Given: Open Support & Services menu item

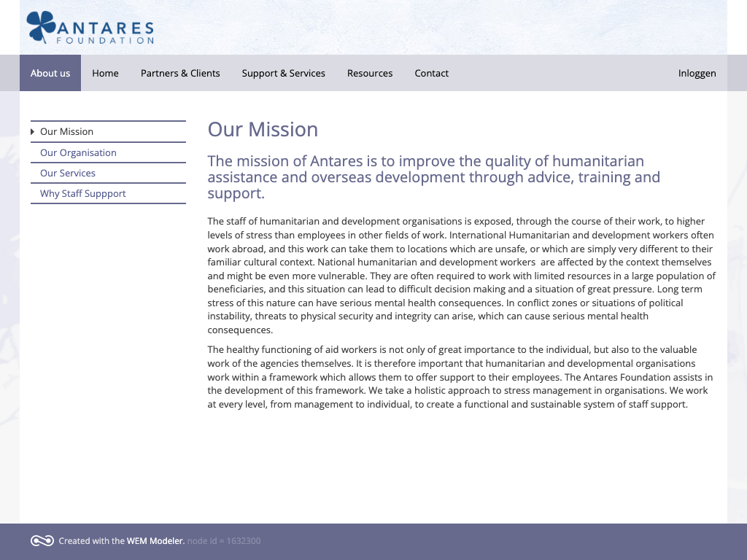Looking at the screenshot, I should [284, 73].
